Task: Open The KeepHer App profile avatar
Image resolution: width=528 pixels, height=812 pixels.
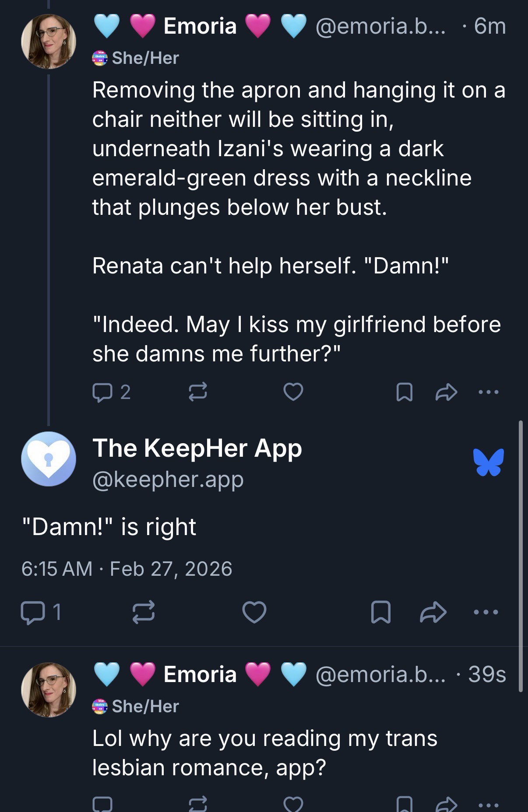Action: pos(49,459)
